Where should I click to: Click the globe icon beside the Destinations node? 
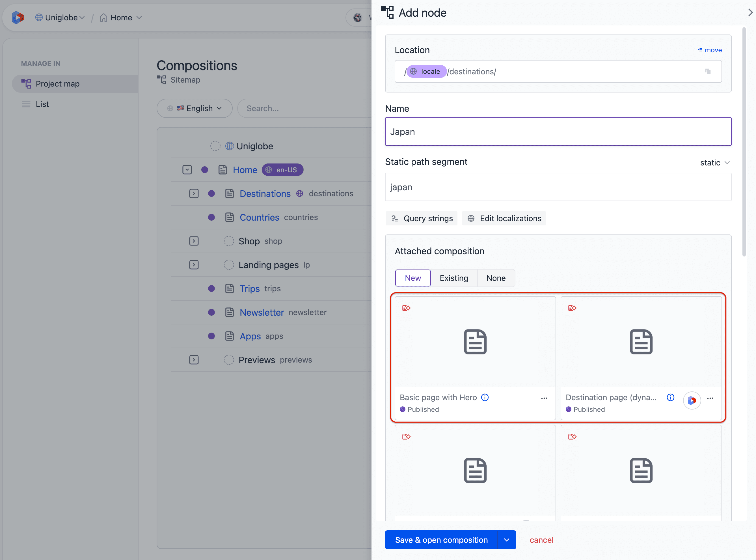coord(300,193)
